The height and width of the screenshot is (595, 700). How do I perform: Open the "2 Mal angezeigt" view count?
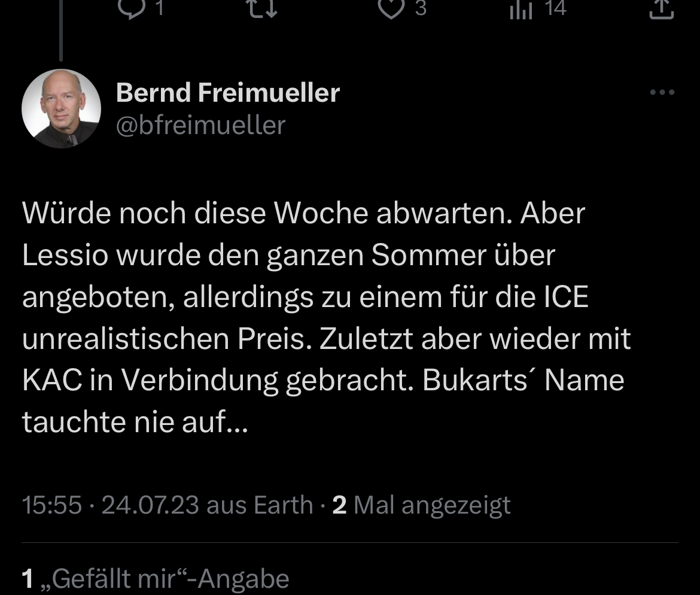click(422, 505)
